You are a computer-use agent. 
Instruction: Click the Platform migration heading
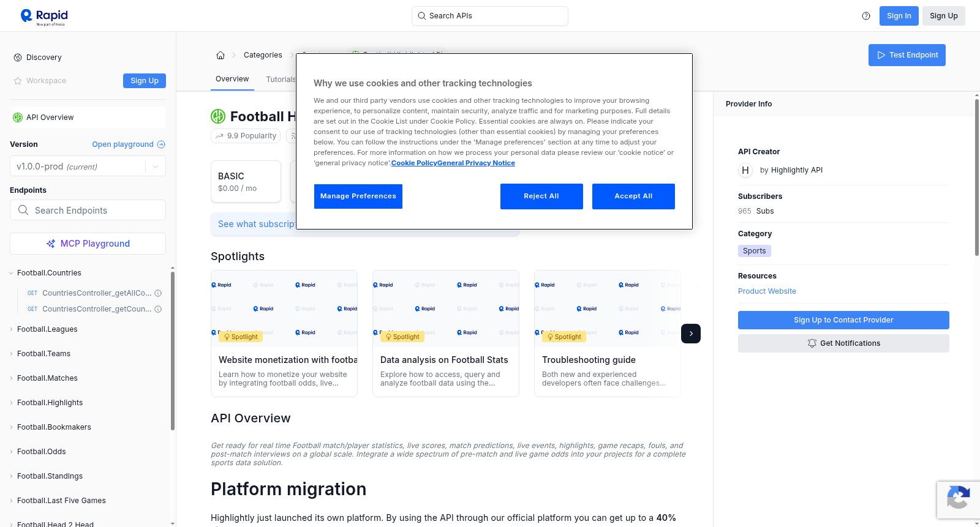(x=288, y=489)
